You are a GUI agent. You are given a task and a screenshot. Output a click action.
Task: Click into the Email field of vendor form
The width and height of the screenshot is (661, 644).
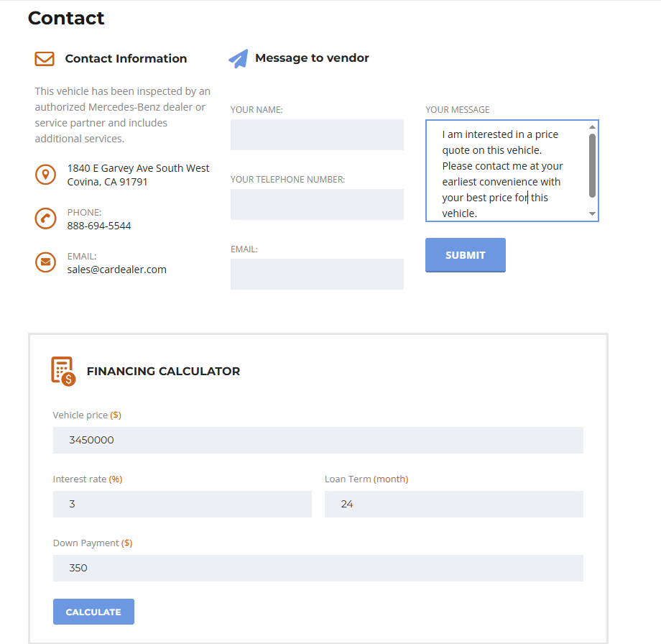coord(317,274)
